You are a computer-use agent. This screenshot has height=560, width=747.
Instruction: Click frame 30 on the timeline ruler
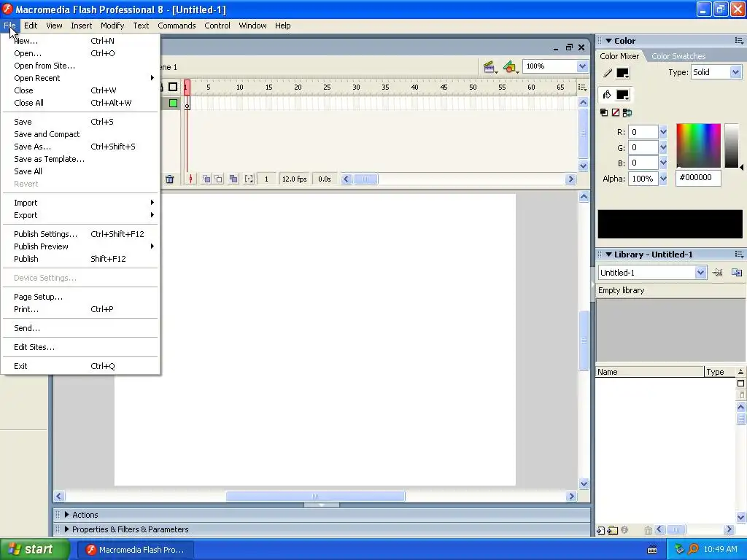pyautogui.click(x=356, y=87)
